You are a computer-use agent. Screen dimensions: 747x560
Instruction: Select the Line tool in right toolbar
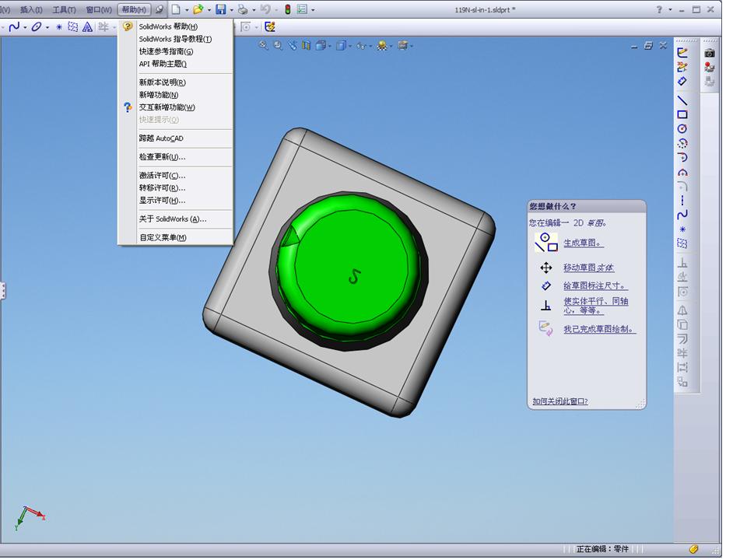click(682, 100)
